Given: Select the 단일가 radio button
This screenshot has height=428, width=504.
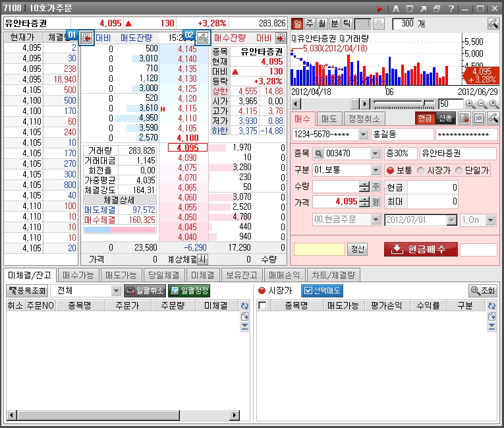Looking at the screenshot, I should tap(459, 171).
